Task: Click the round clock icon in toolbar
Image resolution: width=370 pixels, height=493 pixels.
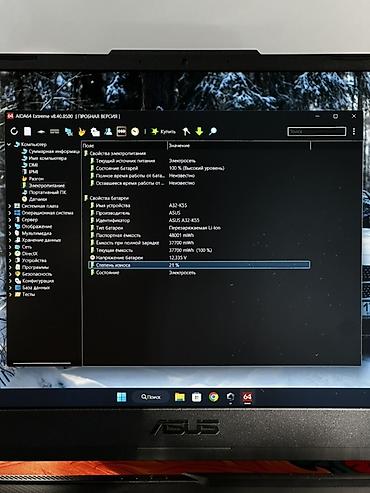Action: pyautogui.click(x=135, y=132)
